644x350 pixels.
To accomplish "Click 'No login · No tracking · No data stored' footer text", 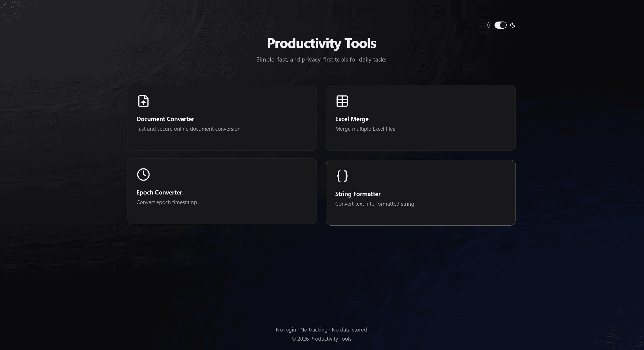I will [x=321, y=329].
